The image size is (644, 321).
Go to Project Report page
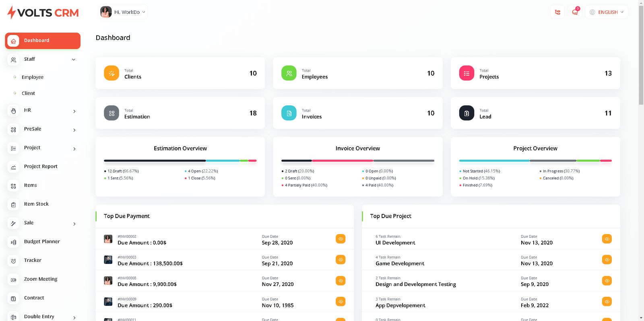pyautogui.click(x=41, y=167)
